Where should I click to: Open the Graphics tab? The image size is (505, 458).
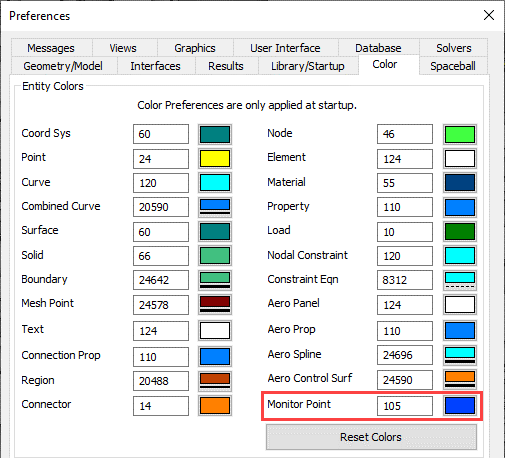click(195, 48)
